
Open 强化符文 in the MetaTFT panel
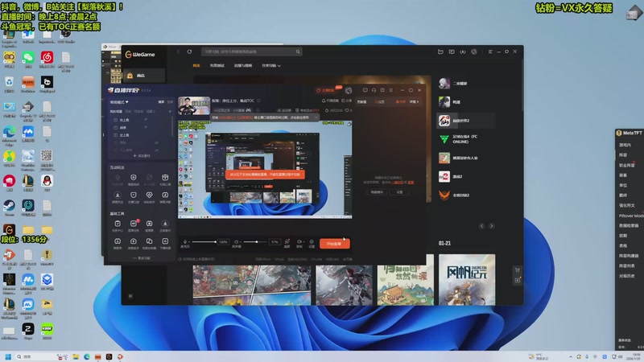click(627, 205)
